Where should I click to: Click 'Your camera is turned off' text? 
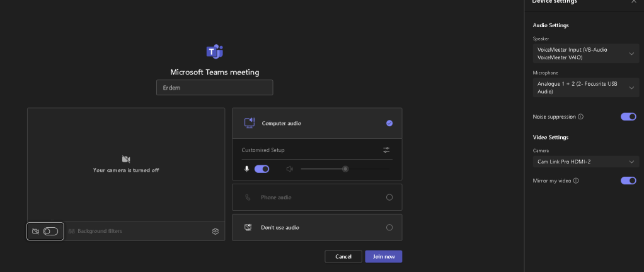[x=126, y=170]
